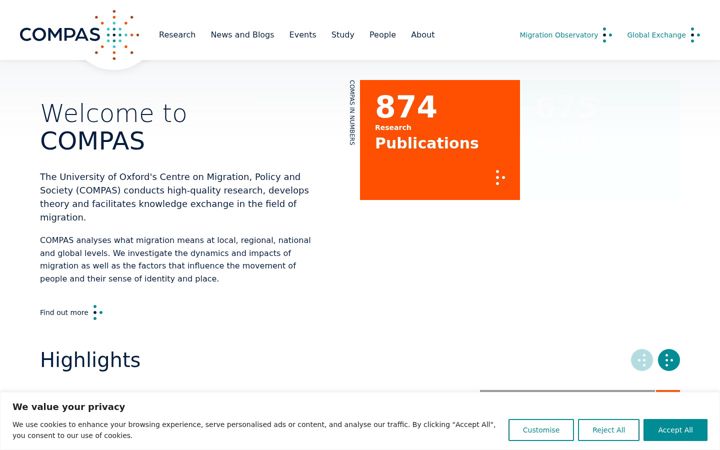Viewport: 720px width, 450px height.
Task: Click Reject All cookies
Action: pyautogui.click(x=608, y=430)
